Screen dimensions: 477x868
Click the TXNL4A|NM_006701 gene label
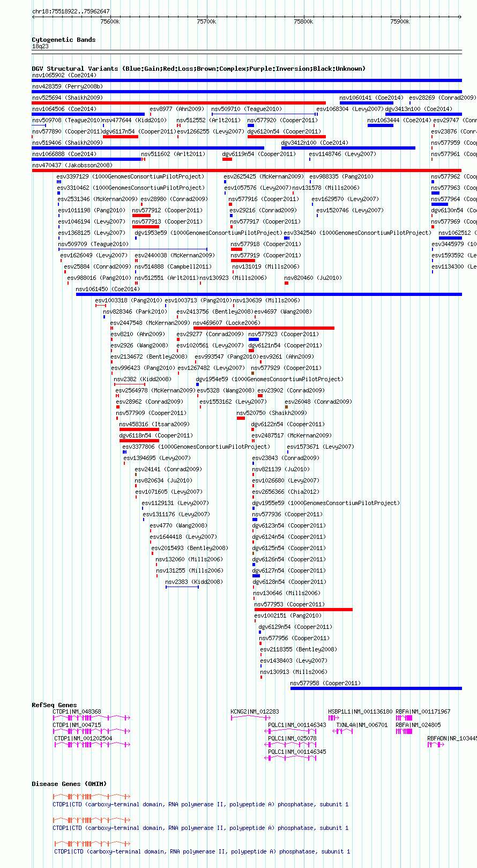[x=362, y=725]
